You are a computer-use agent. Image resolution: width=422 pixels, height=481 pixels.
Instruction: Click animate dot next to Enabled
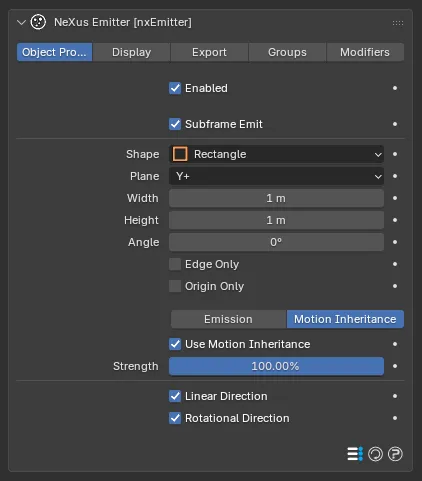click(x=395, y=88)
